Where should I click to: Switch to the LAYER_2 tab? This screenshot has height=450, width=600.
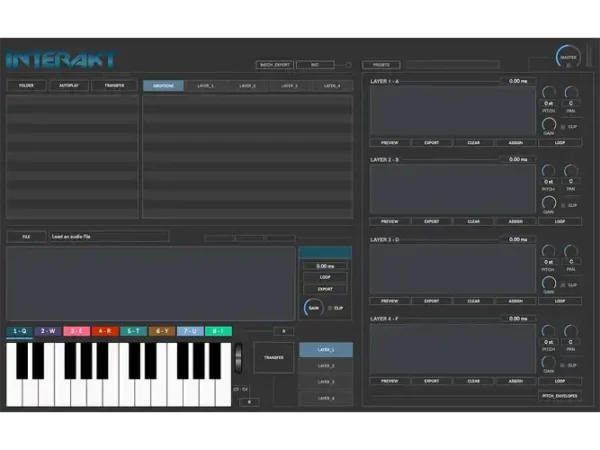(248, 86)
